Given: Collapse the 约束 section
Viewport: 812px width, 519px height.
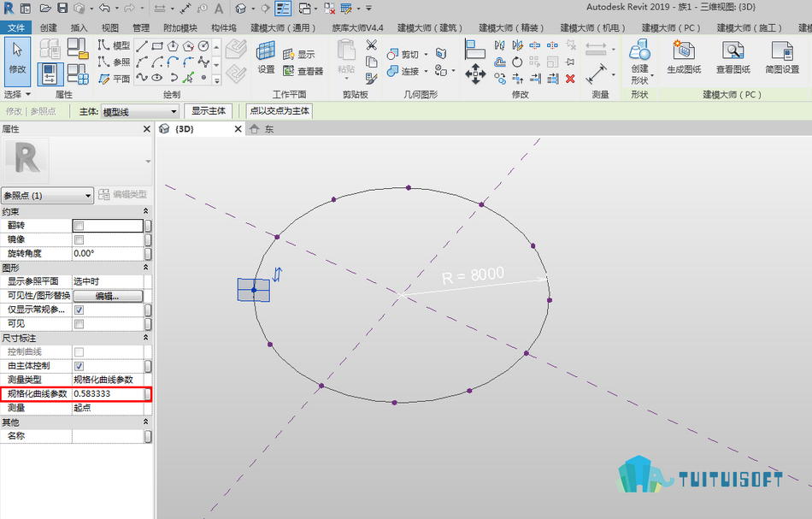Looking at the screenshot, I should point(145,211).
